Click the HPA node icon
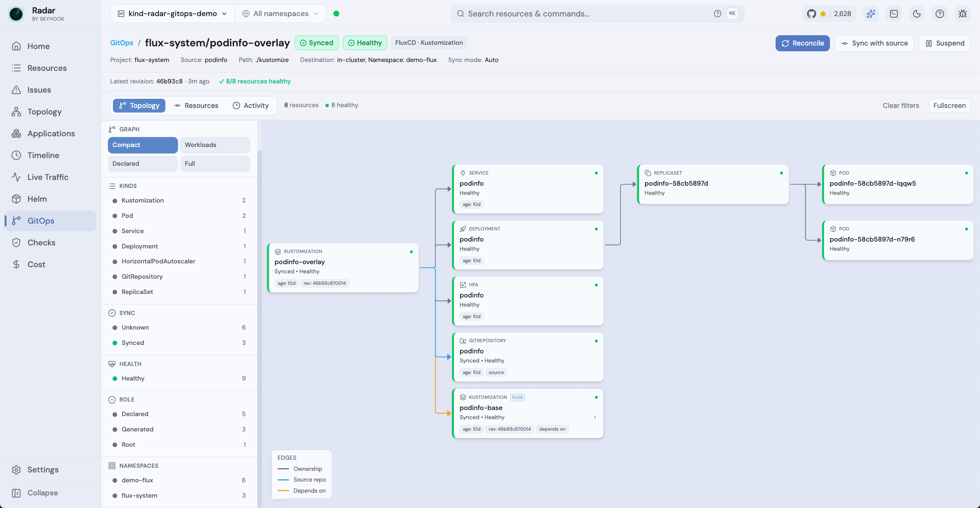980x508 pixels. coord(463,285)
